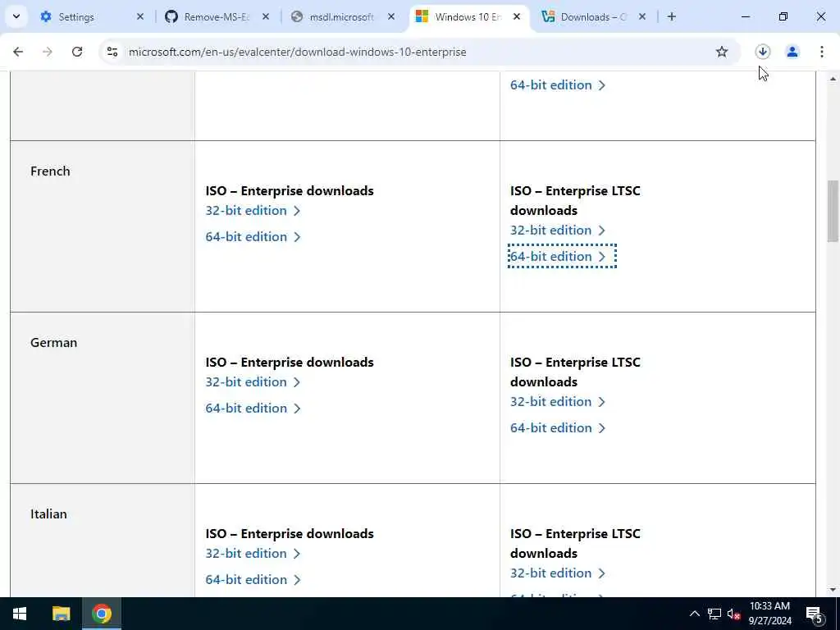Click German ISO – Enterprise downloads heading
The height and width of the screenshot is (630, 840).
tap(290, 362)
